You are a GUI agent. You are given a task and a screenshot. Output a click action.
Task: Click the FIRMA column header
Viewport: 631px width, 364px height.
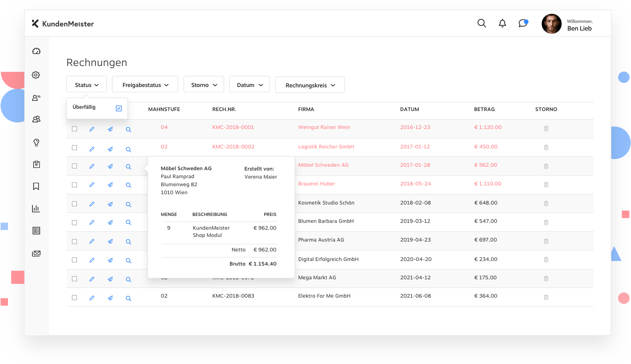(306, 110)
